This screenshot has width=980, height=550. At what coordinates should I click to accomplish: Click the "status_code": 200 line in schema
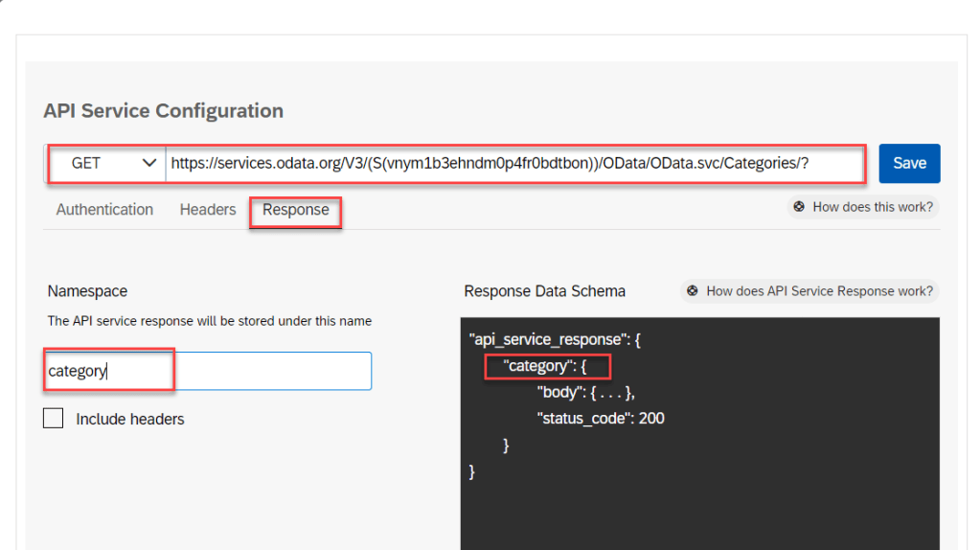tap(601, 418)
